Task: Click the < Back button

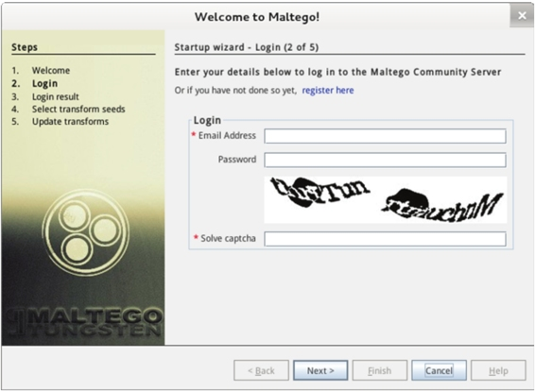Action: (261, 370)
